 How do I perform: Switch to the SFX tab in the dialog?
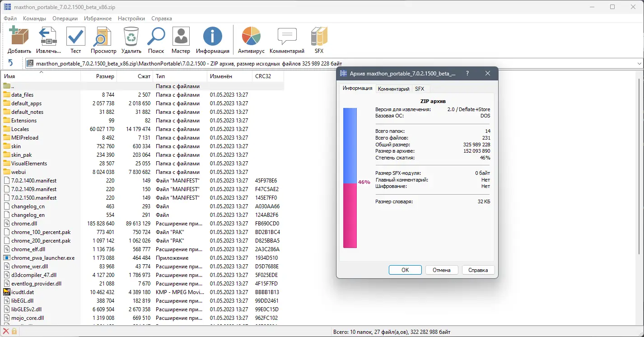coord(420,89)
